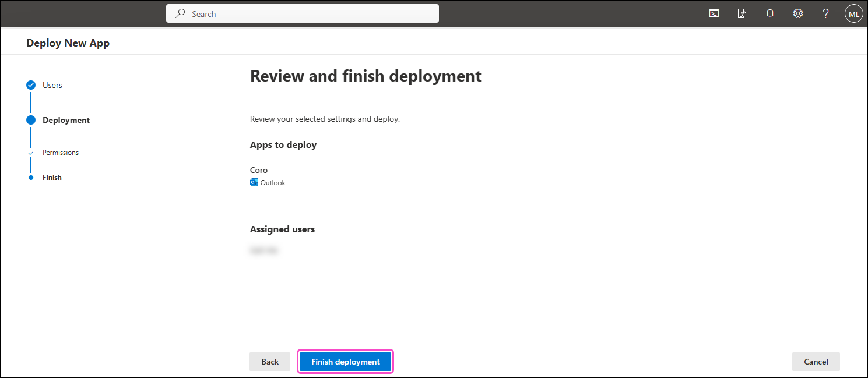Click the Deployment step circle marker

coord(31,120)
